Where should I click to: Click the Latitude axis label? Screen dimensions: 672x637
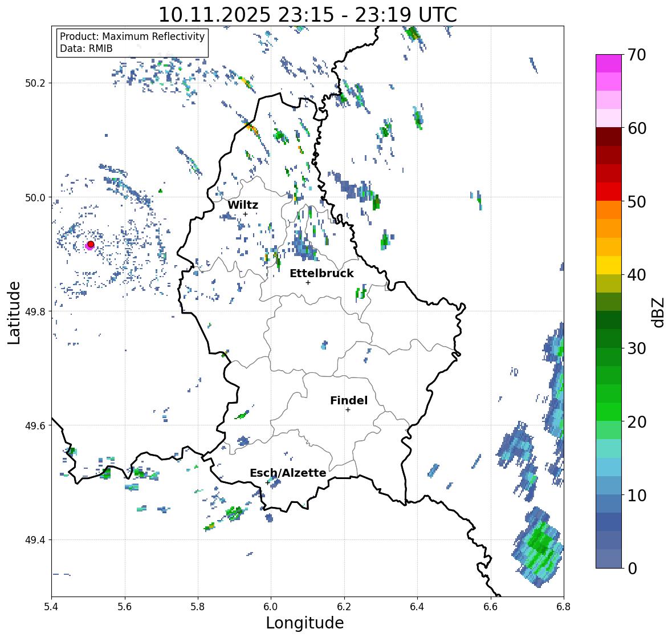pos(14,313)
